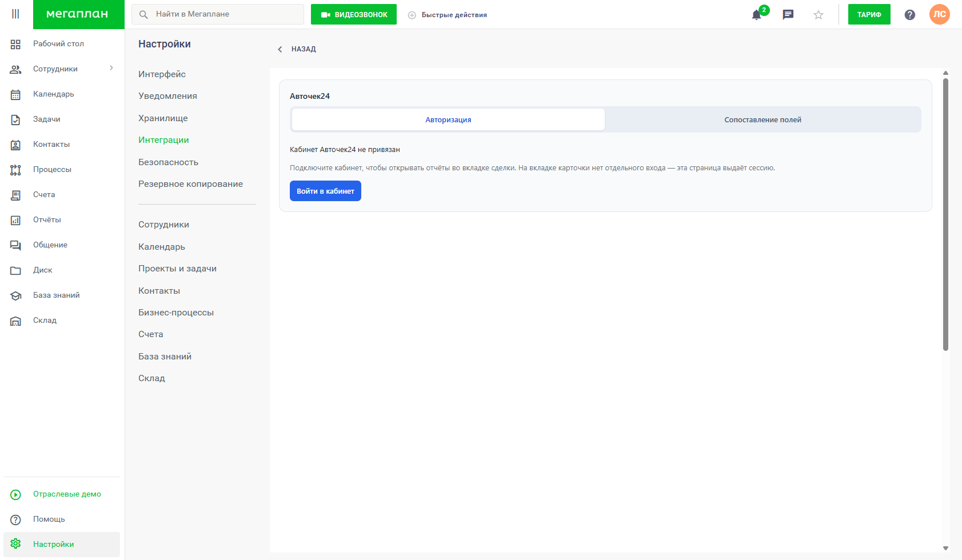Open База знаний in settings panel list
This screenshot has height=560, width=962.
tap(165, 357)
